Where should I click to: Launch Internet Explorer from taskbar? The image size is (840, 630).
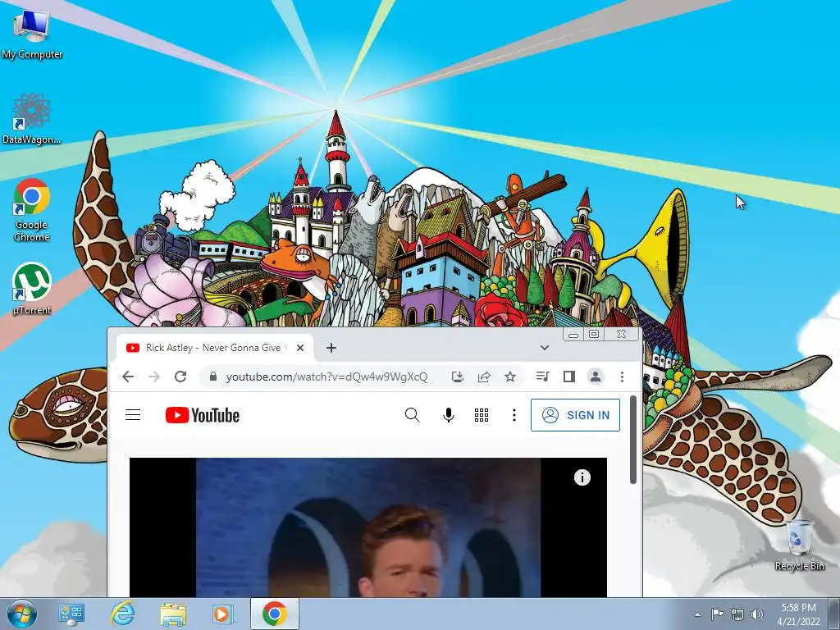tap(122, 614)
